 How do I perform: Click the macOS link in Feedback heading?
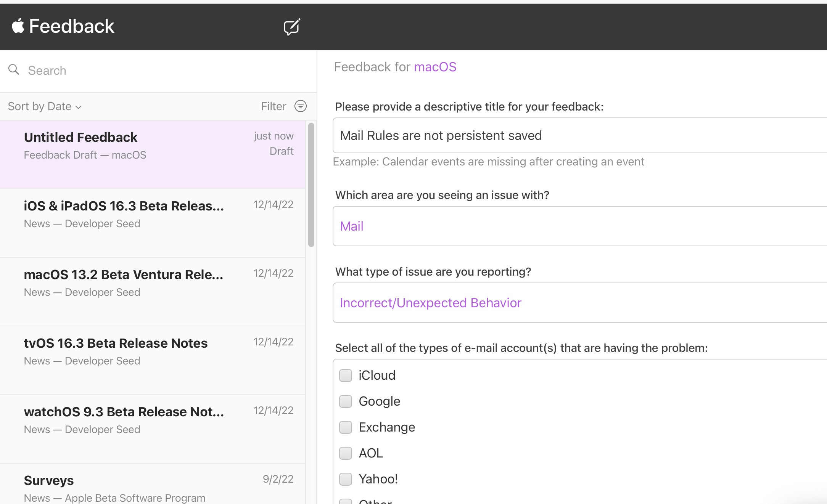(x=435, y=67)
